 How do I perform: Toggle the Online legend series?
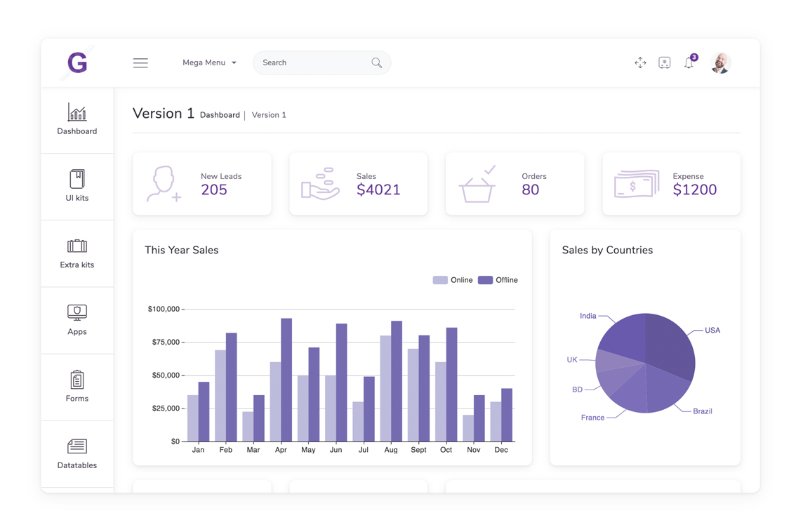pos(453,280)
